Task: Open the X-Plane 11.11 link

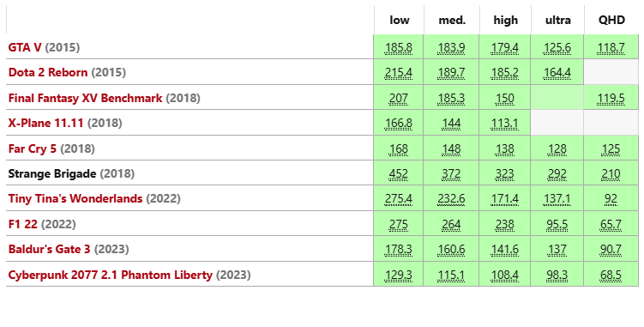Action: (x=45, y=123)
